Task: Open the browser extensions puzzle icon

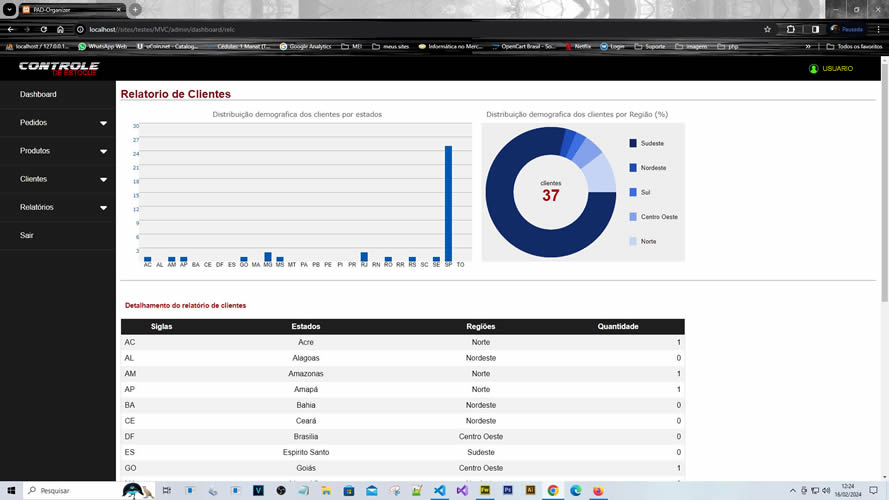Action: point(790,29)
